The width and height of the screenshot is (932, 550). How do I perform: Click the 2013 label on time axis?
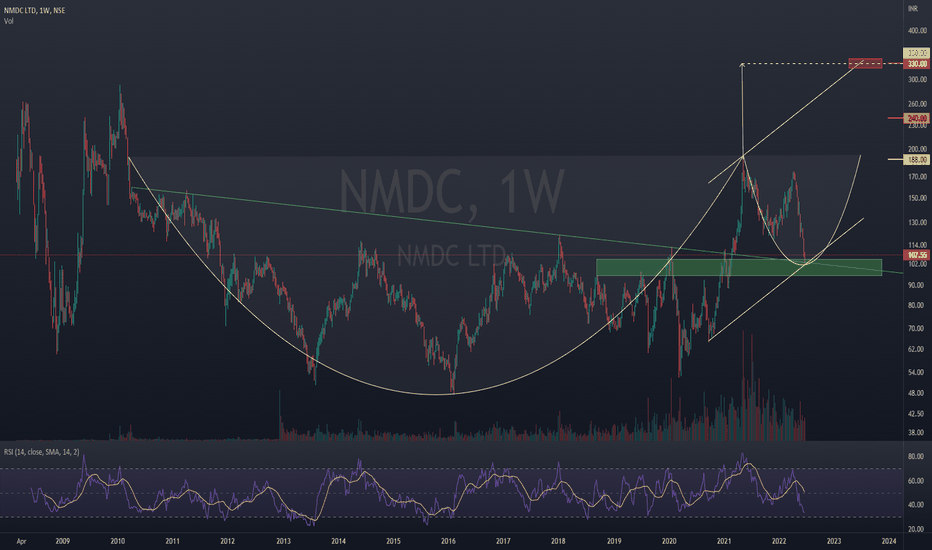pyautogui.click(x=284, y=541)
